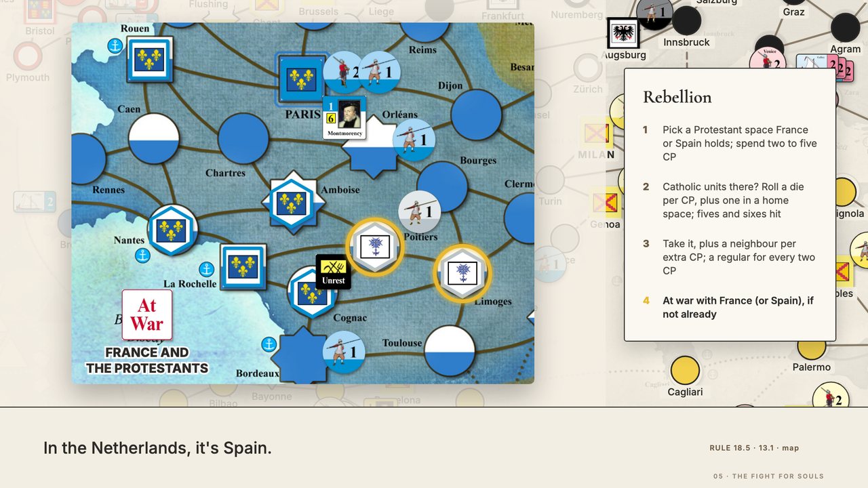The height and width of the screenshot is (488, 868).
Task: Click the fleur-de-lis marker at Nantes
Action: point(172,230)
